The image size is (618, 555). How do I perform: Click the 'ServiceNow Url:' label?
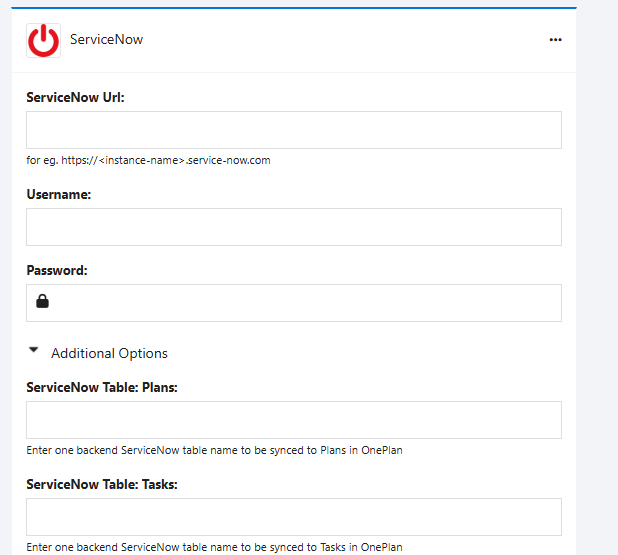click(x=75, y=97)
